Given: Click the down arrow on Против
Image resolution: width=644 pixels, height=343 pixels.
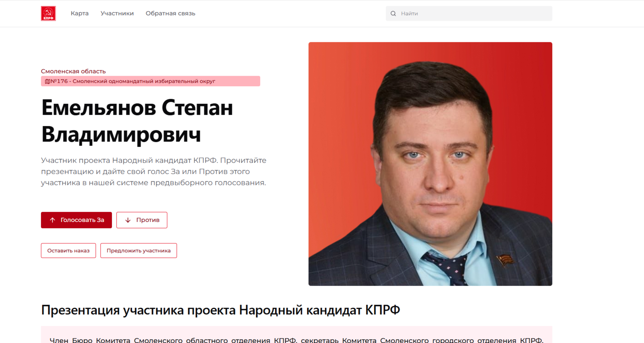Looking at the screenshot, I should pyautogui.click(x=128, y=220).
